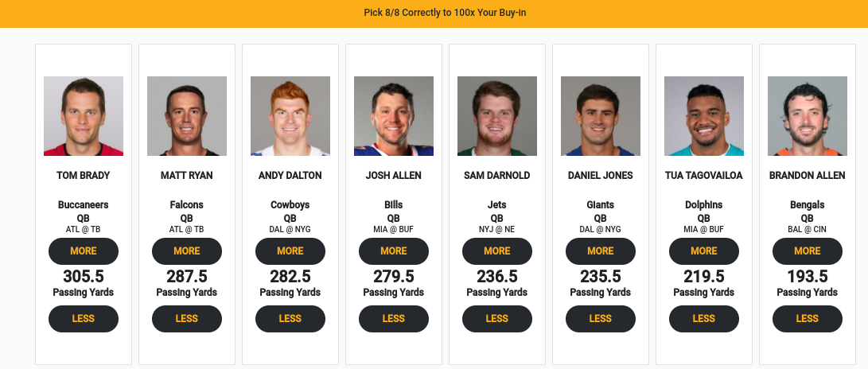
Task: Select LESS for Andy Dalton
Action: pyautogui.click(x=290, y=318)
